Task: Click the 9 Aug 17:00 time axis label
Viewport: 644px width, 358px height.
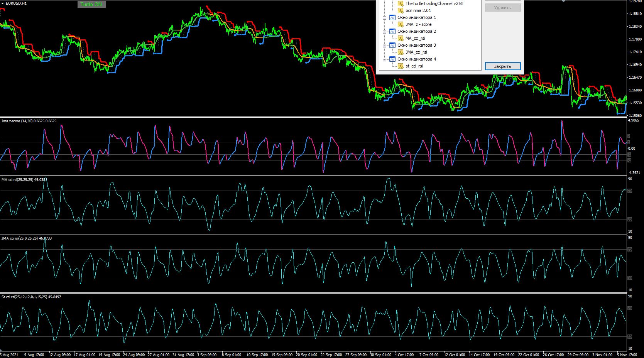Action: point(34,355)
